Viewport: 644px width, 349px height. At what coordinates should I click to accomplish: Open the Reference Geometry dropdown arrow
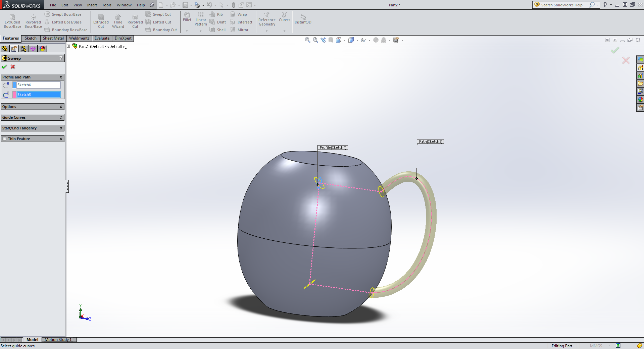pyautogui.click(x=267, y=31)
